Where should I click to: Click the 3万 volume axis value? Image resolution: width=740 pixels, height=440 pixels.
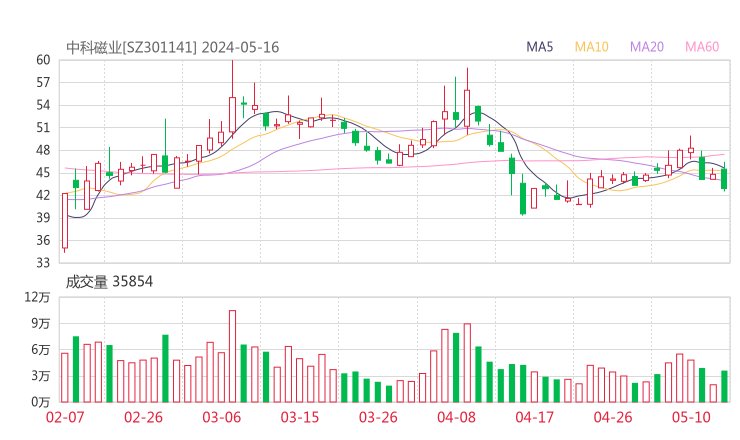tap(41, 376)
